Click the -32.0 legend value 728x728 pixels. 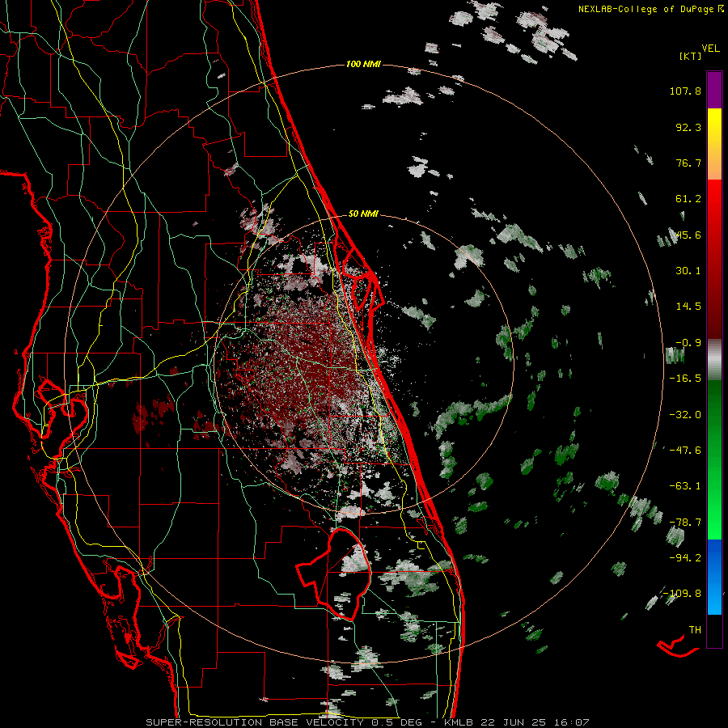tap(685, 415)
